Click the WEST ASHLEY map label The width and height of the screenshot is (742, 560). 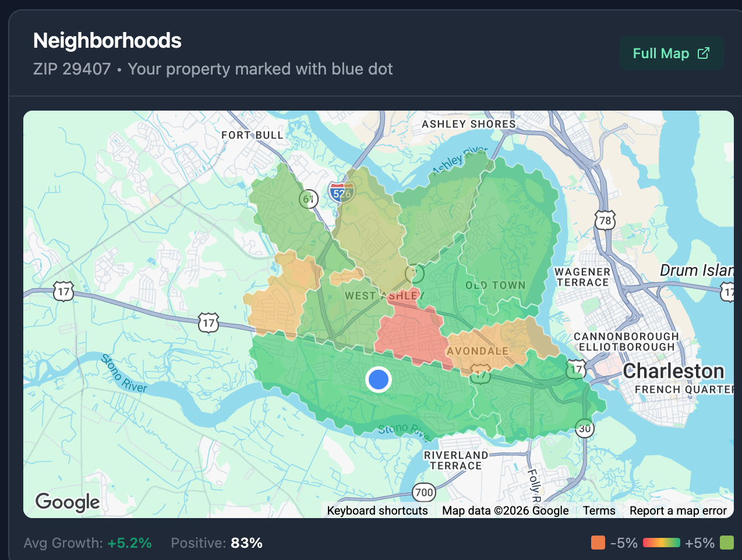384,296
